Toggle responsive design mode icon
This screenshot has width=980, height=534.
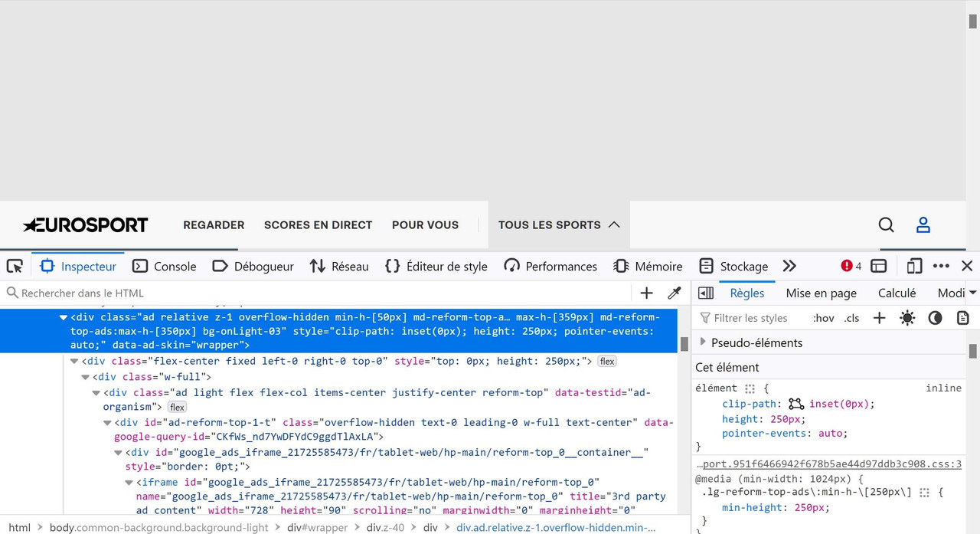(x=914, y=266)
